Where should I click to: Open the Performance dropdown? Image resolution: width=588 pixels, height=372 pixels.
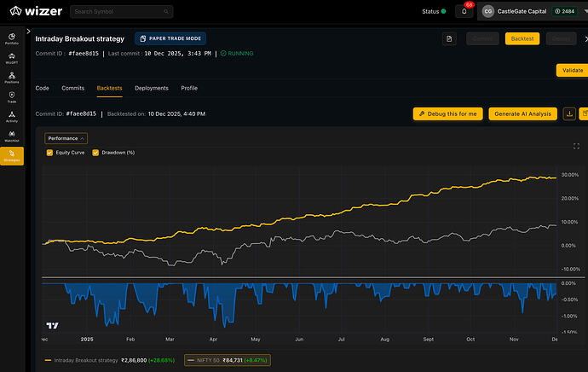coord(66,138)
